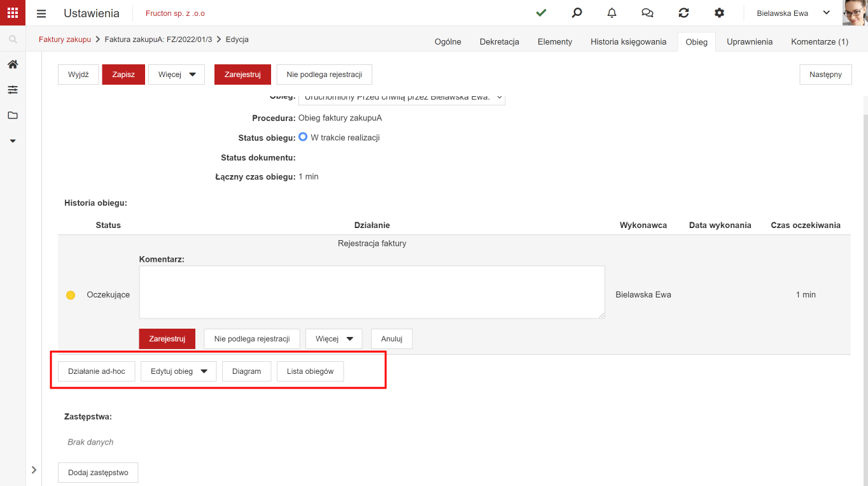Open settings gear icon
Viewport: 868px width, 486px height.
coord(720,13)
